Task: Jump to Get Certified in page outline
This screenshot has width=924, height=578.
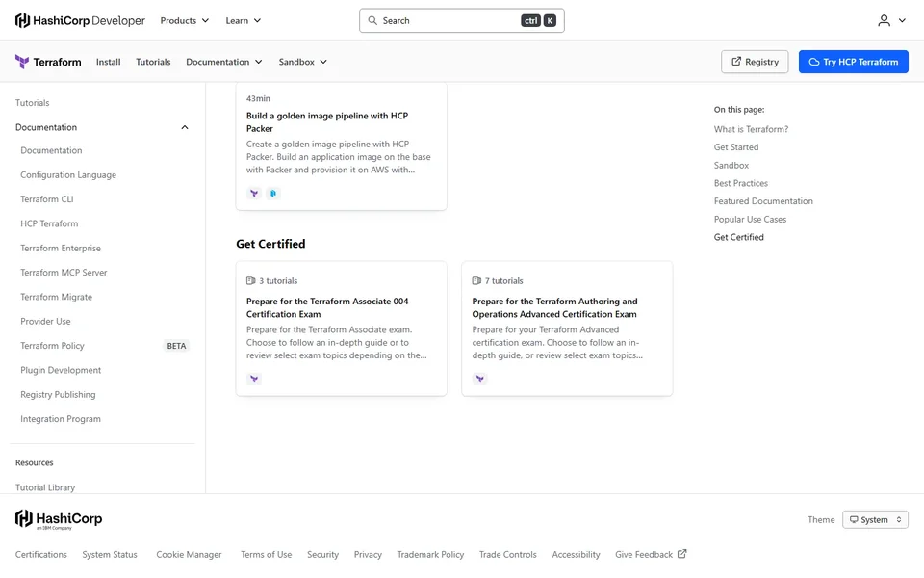Action: pos(739,237)
